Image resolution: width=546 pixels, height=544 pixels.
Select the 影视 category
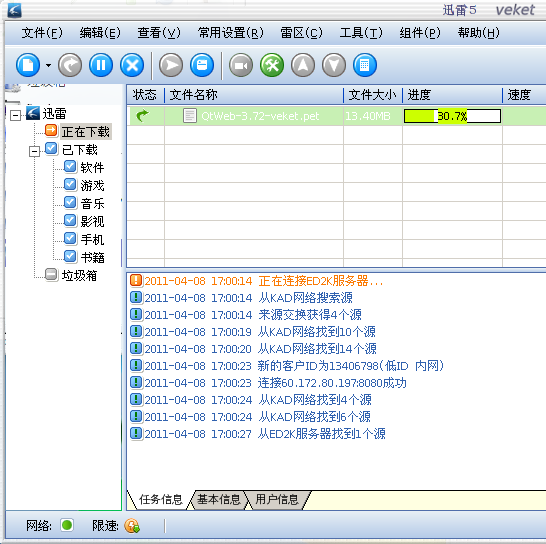(x=92, y=222)
